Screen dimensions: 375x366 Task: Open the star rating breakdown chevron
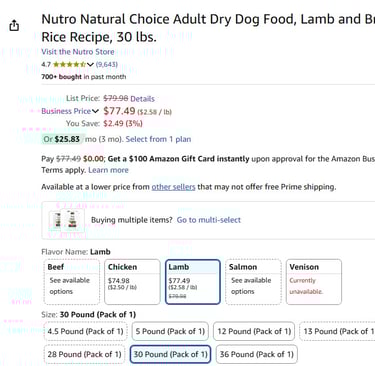point(90,64)
